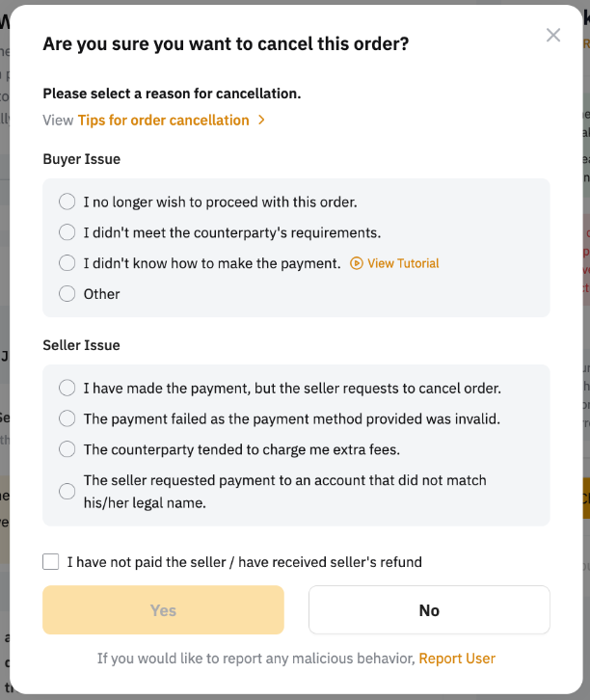This screenshot has height=700, width=590.
Task: Click the View Tutorial link text
Action: coord(403,263)
